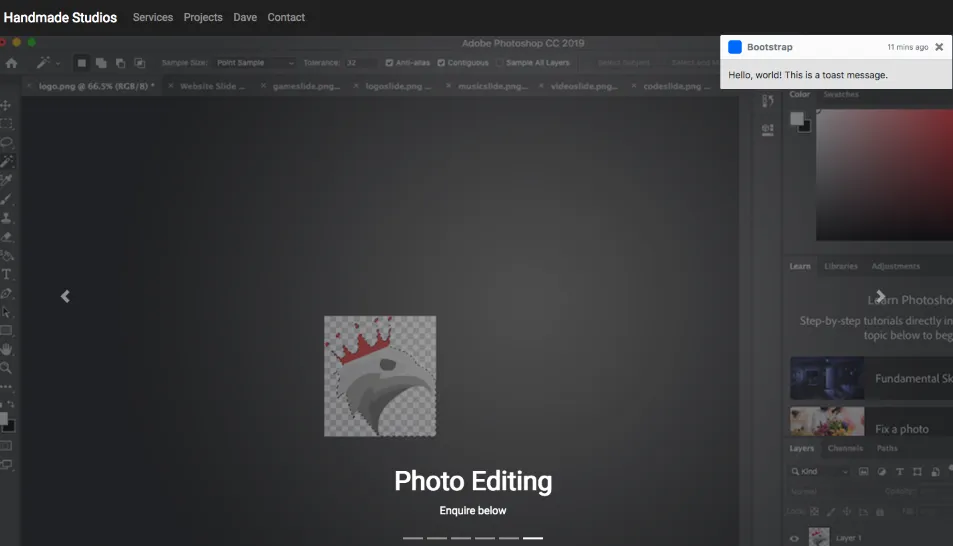
Task: Enable the Sample All Layers checkbox
Action: 500,63
